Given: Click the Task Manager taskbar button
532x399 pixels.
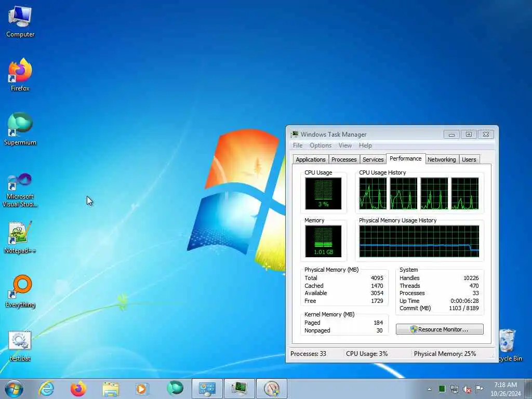Looking at the screenshot, I should coord(239,389).
